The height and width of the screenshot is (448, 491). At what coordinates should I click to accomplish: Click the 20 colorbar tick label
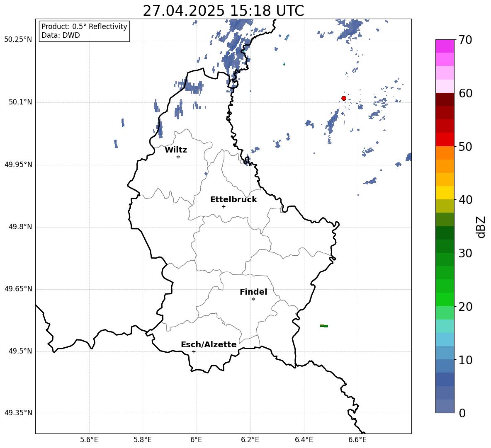click(x=465, y=307)
